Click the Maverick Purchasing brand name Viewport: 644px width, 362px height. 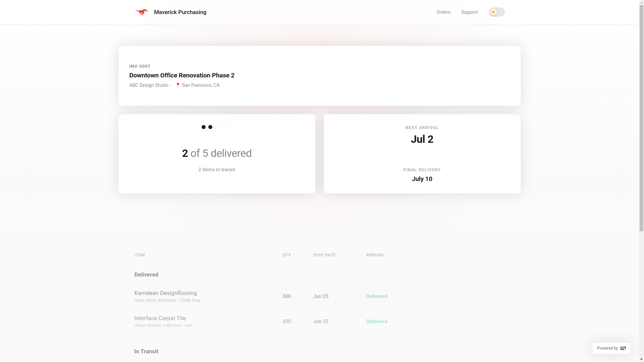(180, 12)
